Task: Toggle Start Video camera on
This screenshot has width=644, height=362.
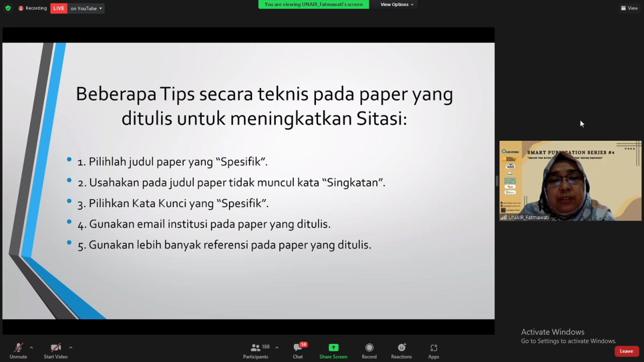Action: [56, 348]
